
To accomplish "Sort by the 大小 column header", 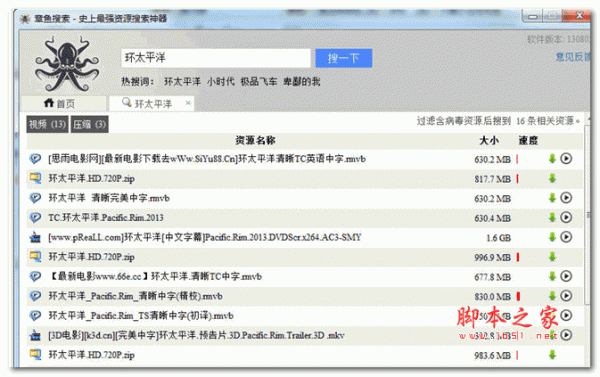I will 489,140.
